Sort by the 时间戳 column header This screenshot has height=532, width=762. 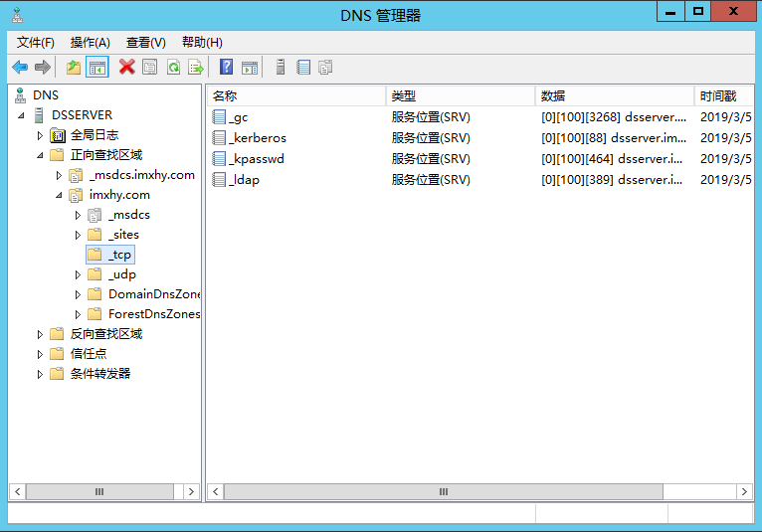(x=724, y=96)
